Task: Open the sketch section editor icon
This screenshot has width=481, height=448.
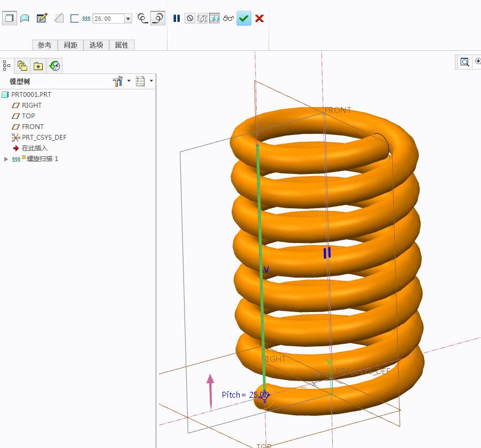Action: [x=42, y=18]
